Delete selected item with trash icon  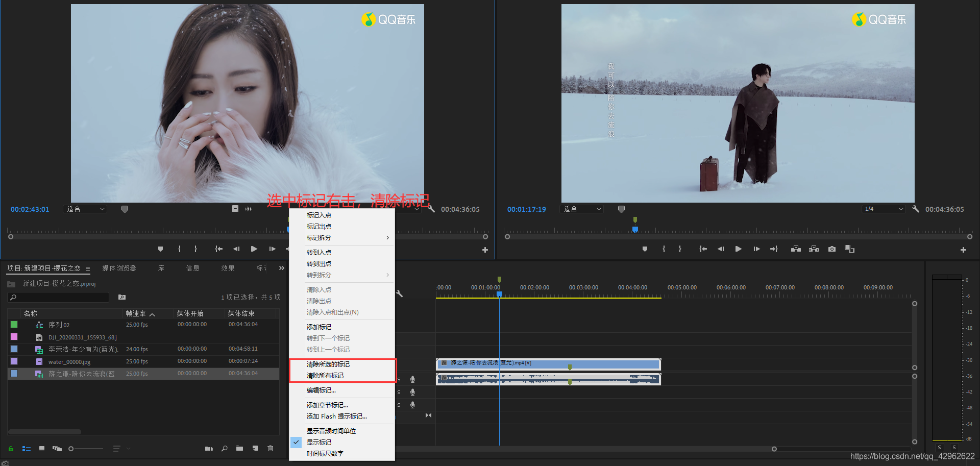pos(270,449)
